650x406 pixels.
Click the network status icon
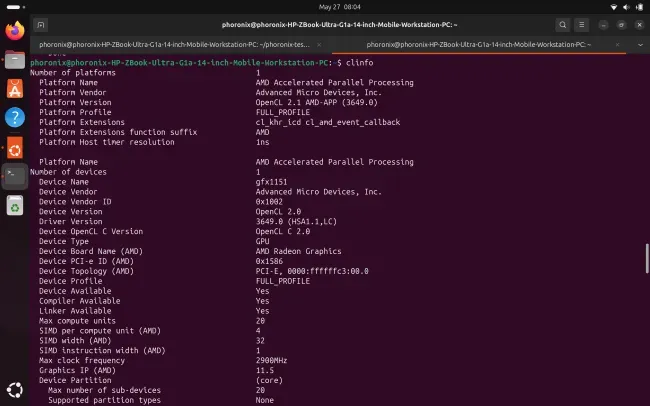tap(614, 7)
